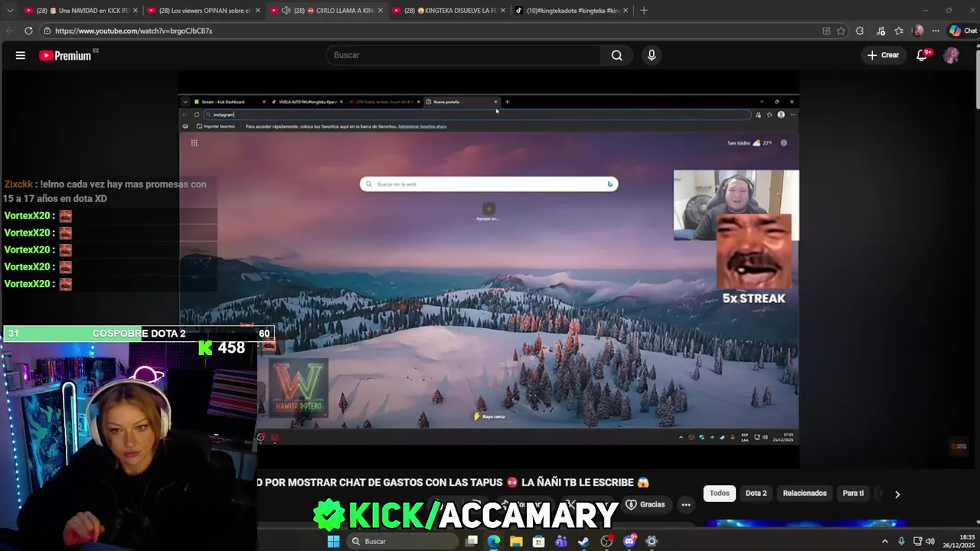The width and height of the screenshot is (980, 551).
Task: Click the YouTube search magnifier button
Action: coord(616,55)
